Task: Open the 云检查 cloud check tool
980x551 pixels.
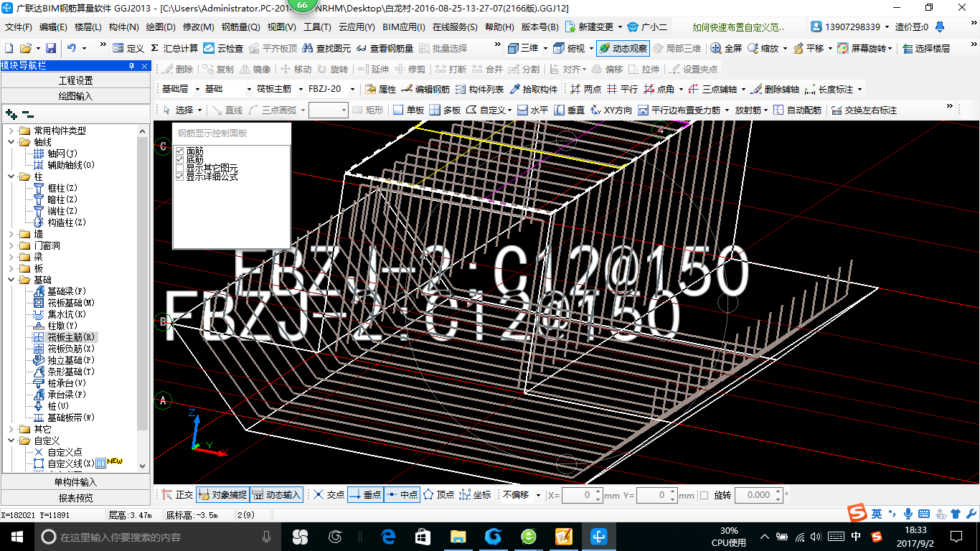Action: click(223, 48)
